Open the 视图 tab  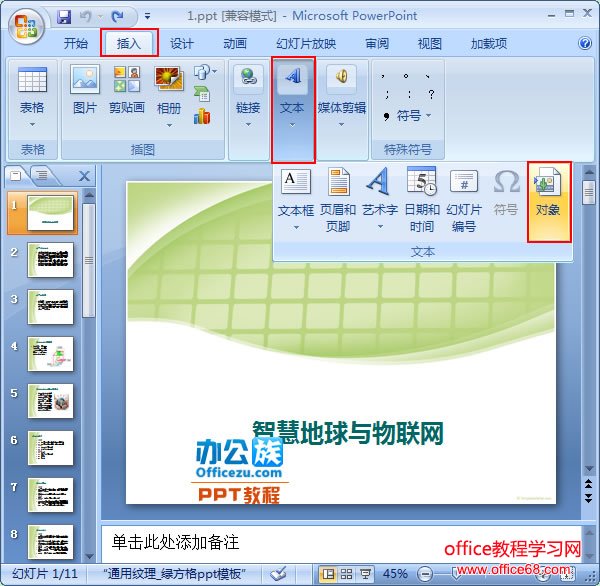[429, 43]
